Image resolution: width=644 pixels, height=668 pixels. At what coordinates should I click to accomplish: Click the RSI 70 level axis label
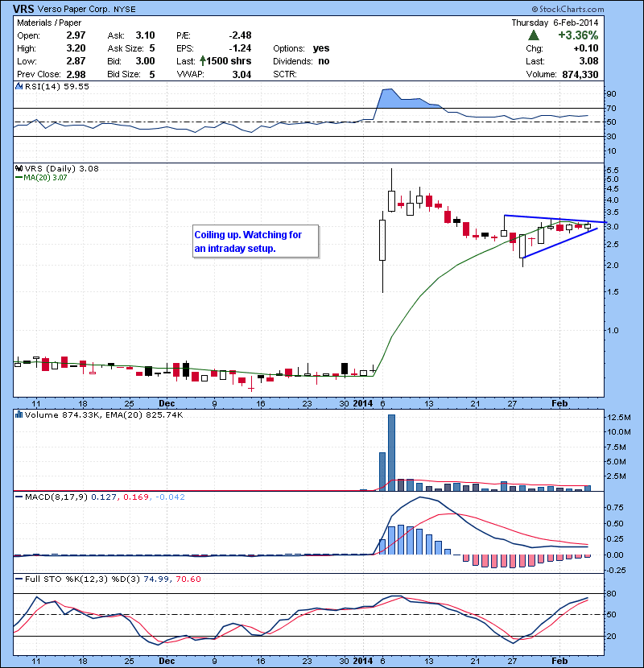[611, 109]
